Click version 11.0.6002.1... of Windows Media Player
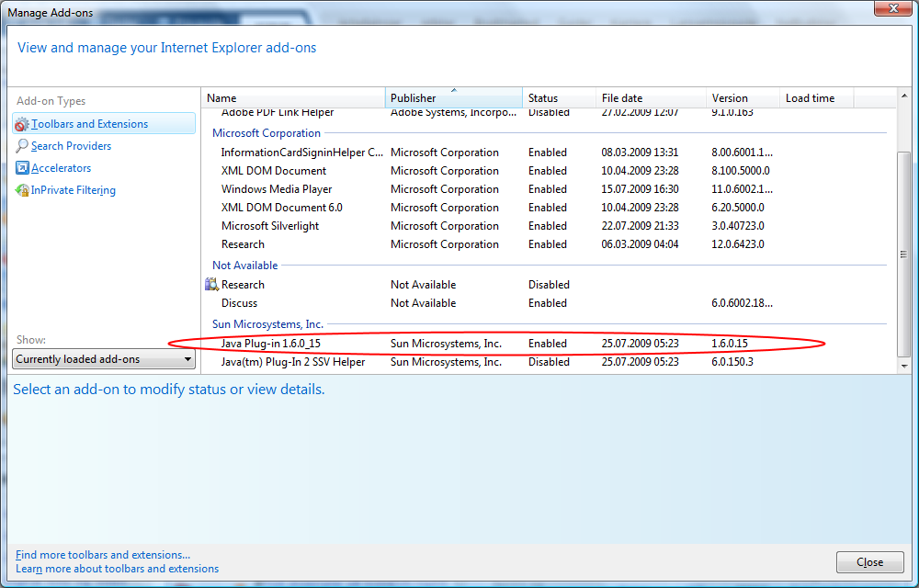Image resolution: width=919 pixels, height=588 pixels. pos(742,189)
